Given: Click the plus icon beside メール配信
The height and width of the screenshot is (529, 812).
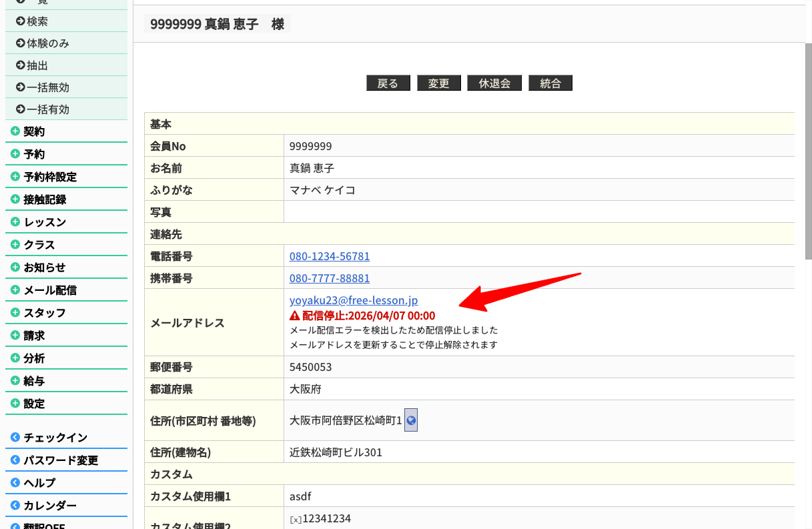Looking at the screenshot, I should 15,290.
